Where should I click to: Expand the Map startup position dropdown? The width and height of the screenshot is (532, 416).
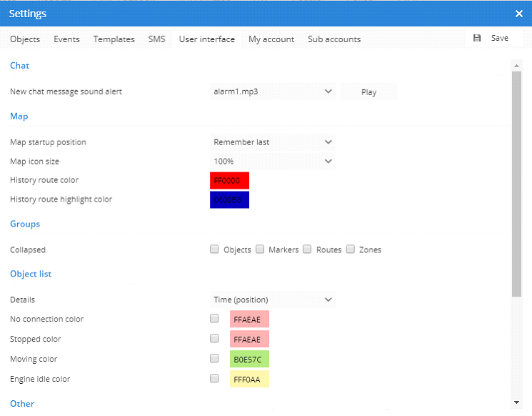pyautogui.click(x=273, y=142)
